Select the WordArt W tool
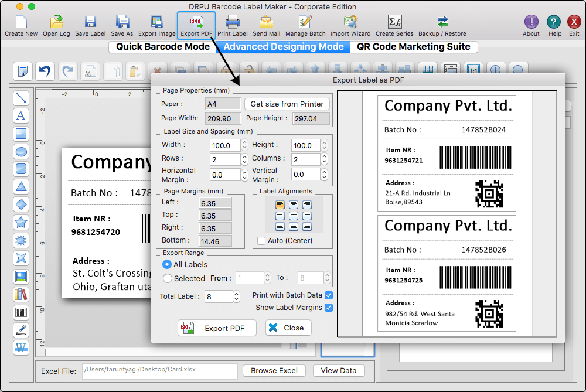 [21, 348]
